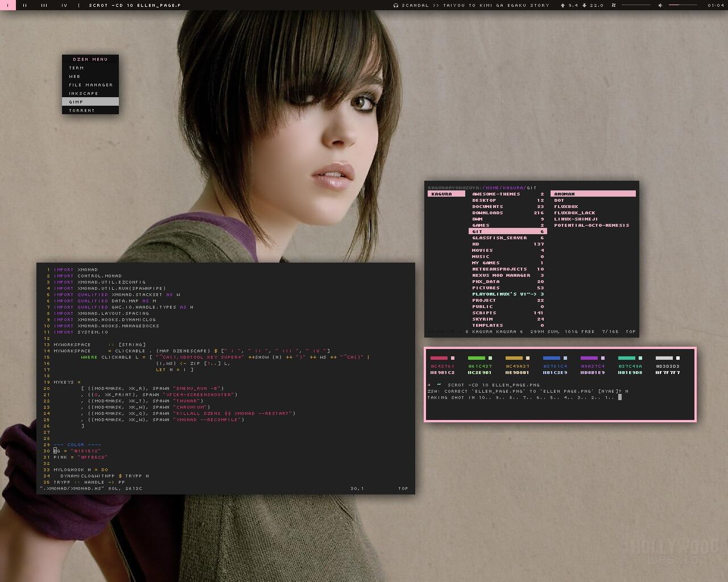Select POTENTIAL-OCTO-NEMESIS in ranger preview
The width and height of the screenshot is (728, 582).
tap(593, 225)
